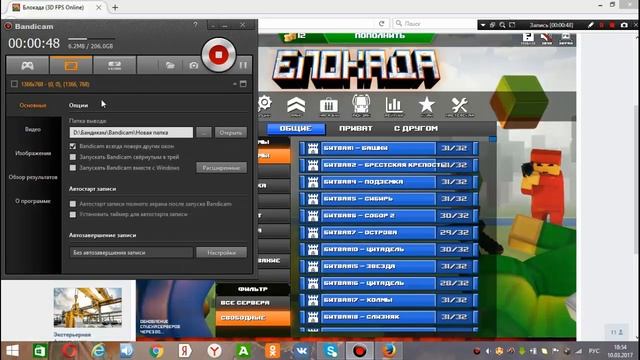The width and height of the screenshot is (640, 360).
Task: Open the settings gear icon in Блокада
Action: pyautogui.click(x=264, y=105)
